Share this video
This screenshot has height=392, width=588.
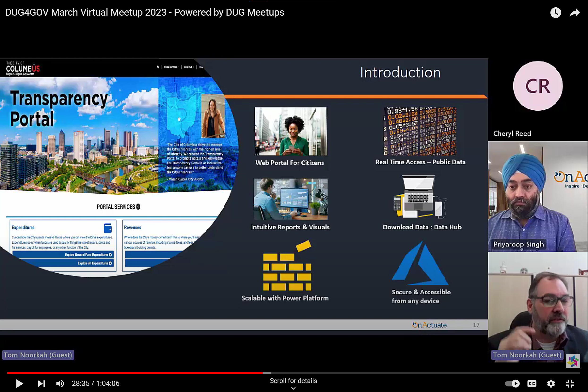point(575,13)
